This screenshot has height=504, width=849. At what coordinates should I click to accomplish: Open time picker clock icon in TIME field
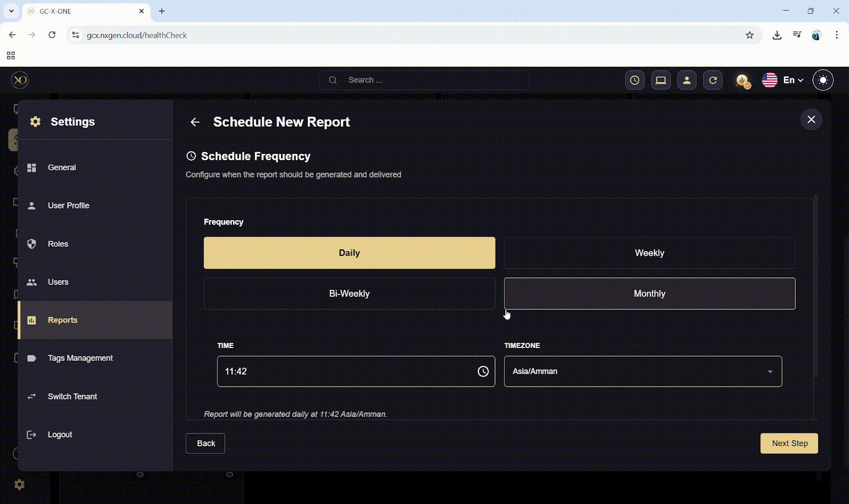point(483,371)
